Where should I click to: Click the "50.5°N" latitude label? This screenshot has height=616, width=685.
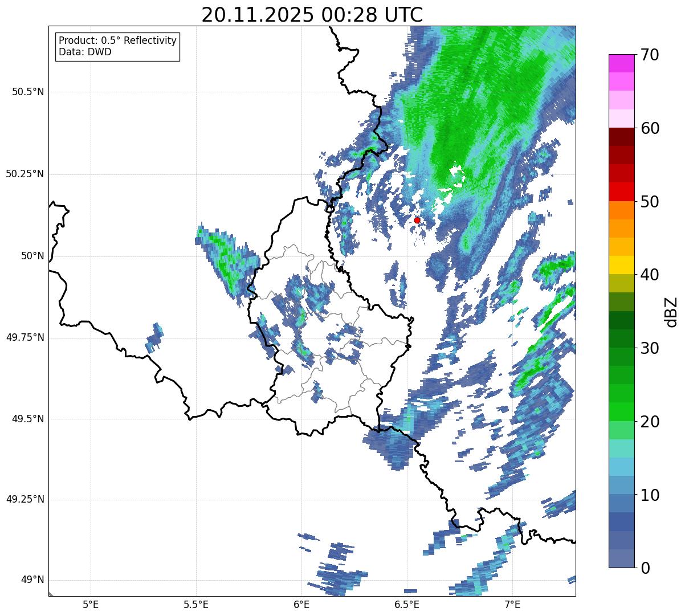28,92
